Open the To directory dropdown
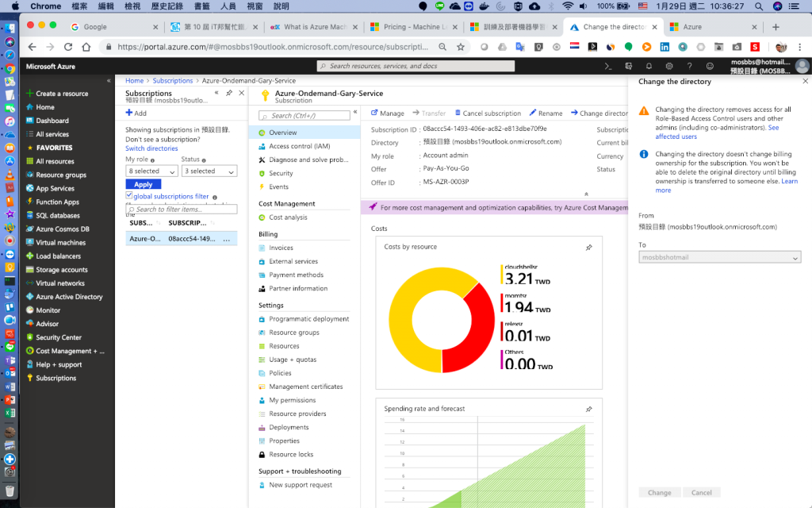 tap(720, 257)
